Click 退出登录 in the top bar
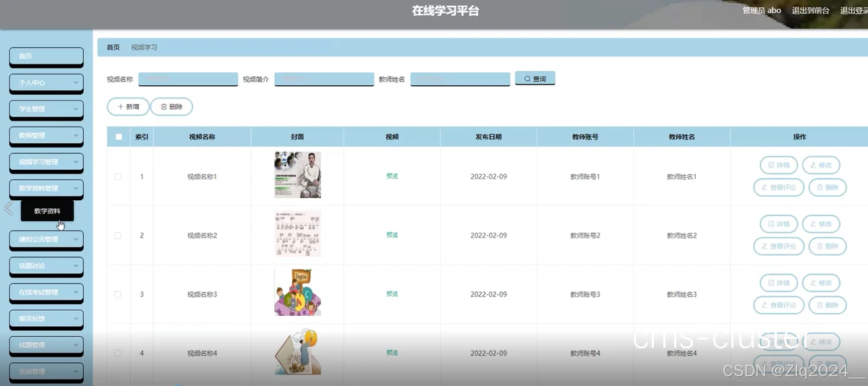This screenshot has height=386, width=868. (854, 10)
